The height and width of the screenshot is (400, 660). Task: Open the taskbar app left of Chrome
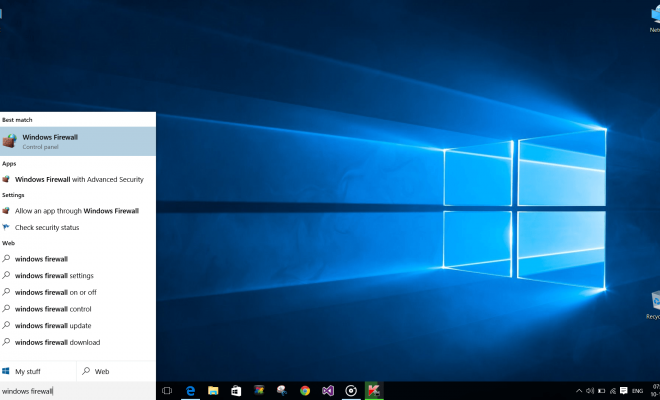pos(282,391)
